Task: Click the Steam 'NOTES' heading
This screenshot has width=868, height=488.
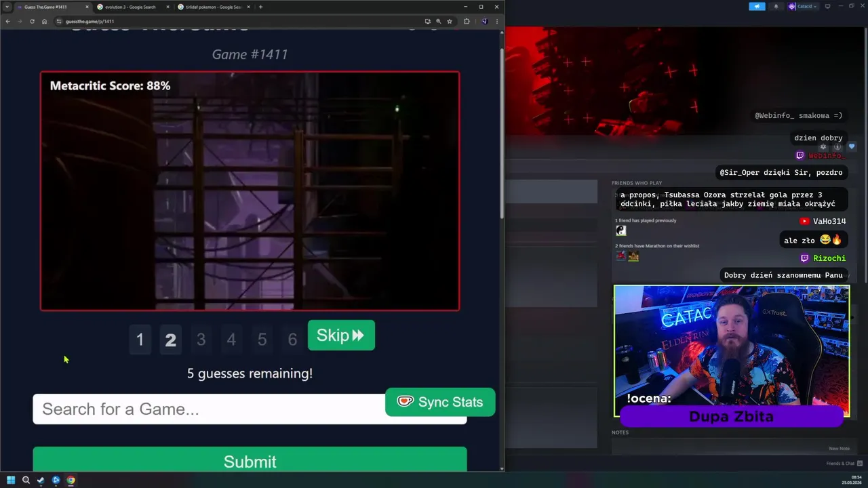Action: pos(620,432)
